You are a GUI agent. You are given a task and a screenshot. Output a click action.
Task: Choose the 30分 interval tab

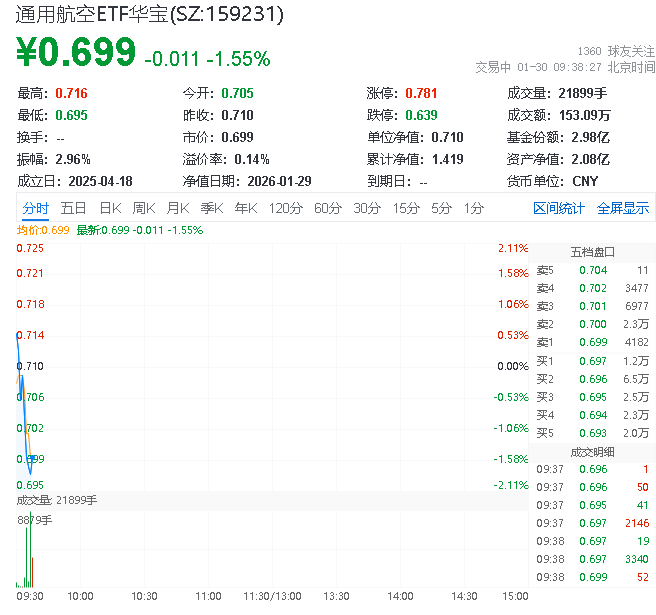coord(367,208)
